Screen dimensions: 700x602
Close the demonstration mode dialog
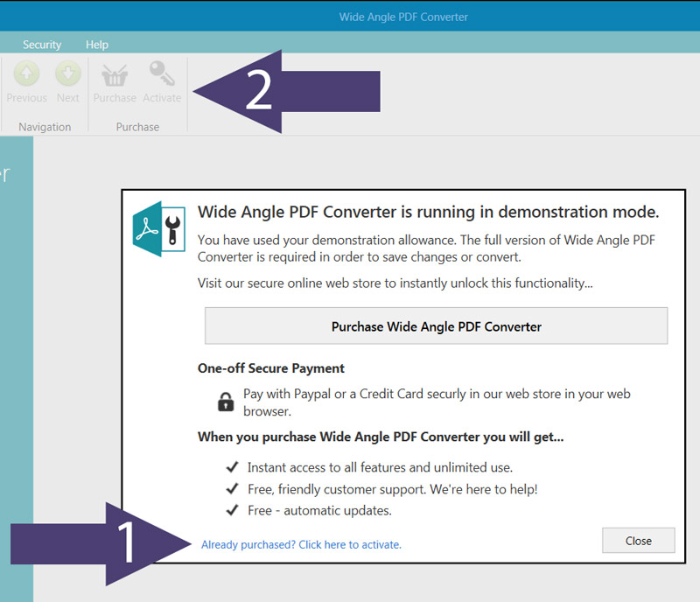[639, 541]
